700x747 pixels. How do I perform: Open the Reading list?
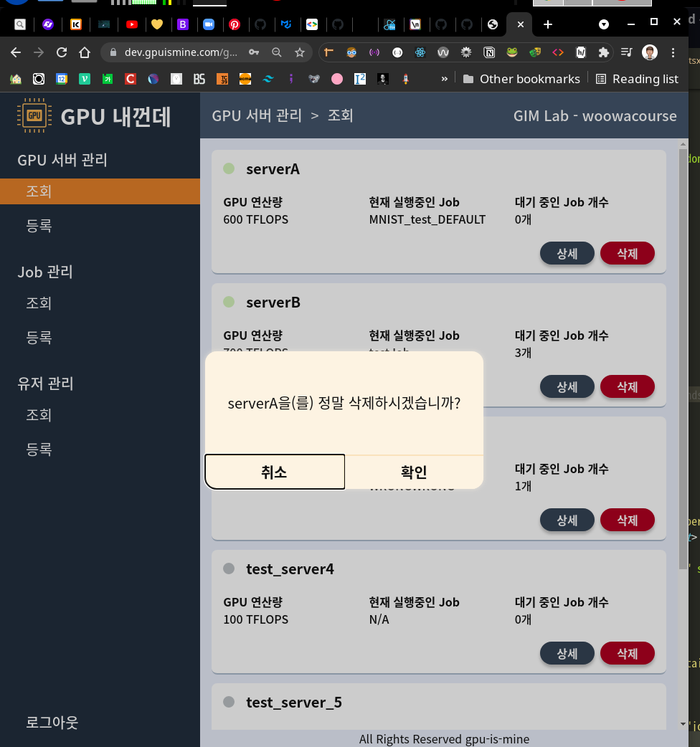click(x=637, y=79)
